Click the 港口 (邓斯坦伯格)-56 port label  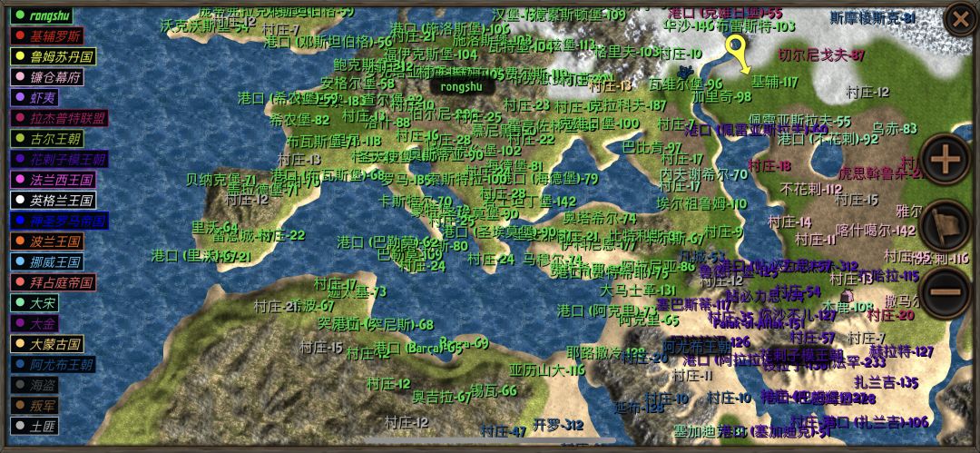tap(328, 42)
